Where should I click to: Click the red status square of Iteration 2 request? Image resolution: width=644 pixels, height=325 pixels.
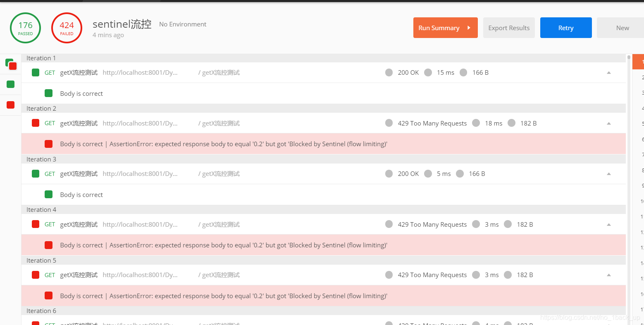coord(36,123)
